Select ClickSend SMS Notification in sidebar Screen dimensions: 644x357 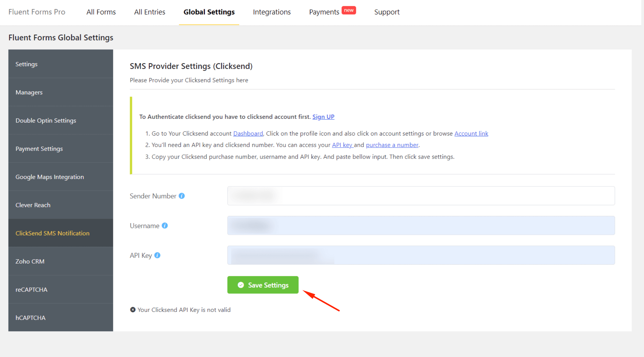tap(61, 233)
